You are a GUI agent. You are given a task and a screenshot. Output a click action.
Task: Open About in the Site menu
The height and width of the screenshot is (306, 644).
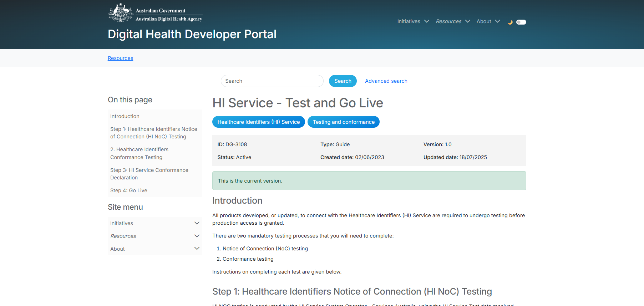point(117,249)
